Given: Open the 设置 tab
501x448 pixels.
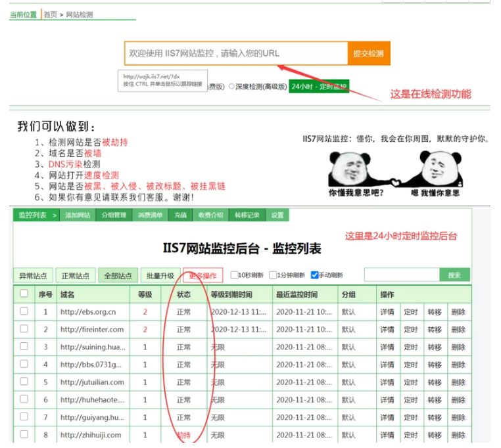Looking at the screenshot, I should click(277, 215).
